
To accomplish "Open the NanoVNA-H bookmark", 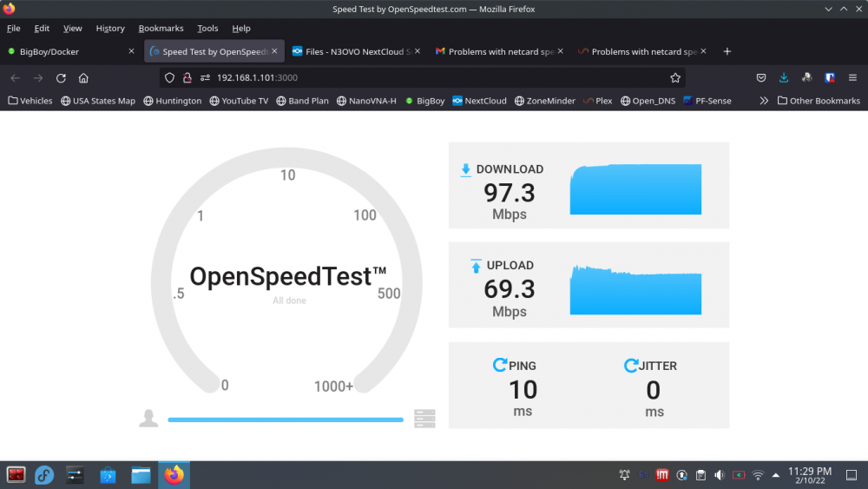I will (366, 101).
